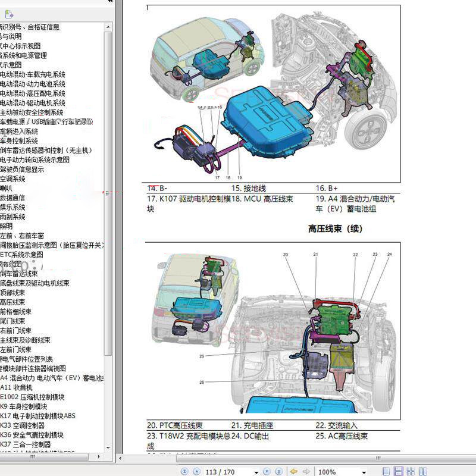The image size is (476, 476).
Task: Open bookmark 电动混动-动力电池系统
Action: pyautogui.click(x=33, y=84)
